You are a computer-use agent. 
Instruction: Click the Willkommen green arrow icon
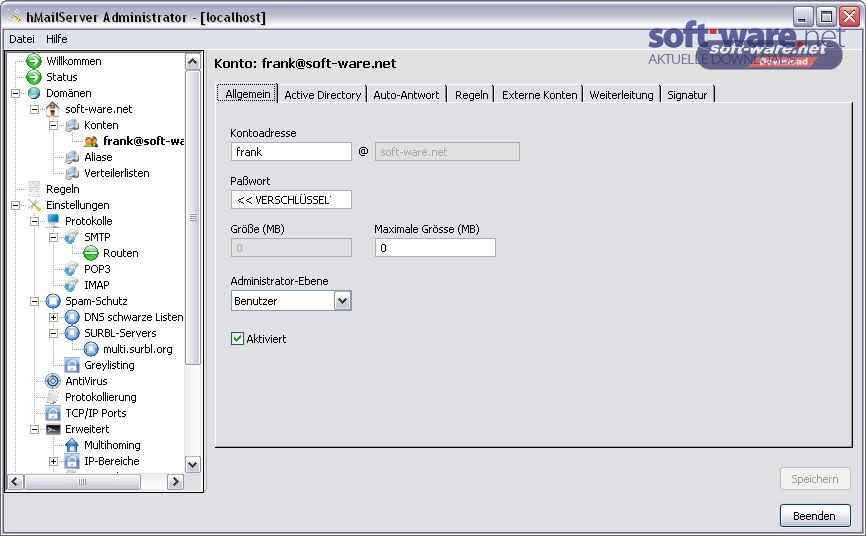34,61
